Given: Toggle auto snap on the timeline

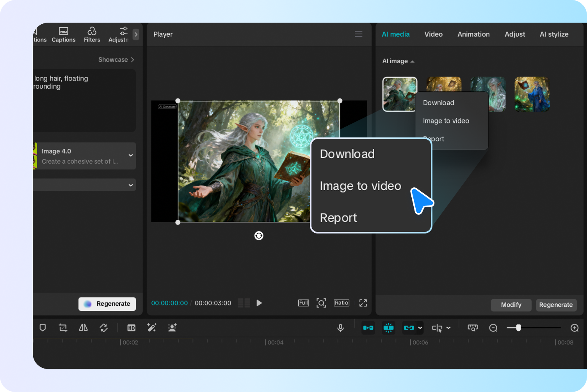Looking at the screenshot, I should pyautogui.click(x=388, y=328).
